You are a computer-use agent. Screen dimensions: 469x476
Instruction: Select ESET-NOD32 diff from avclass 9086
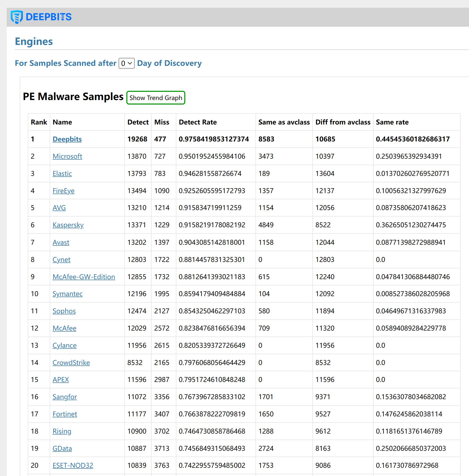[323, 466]
